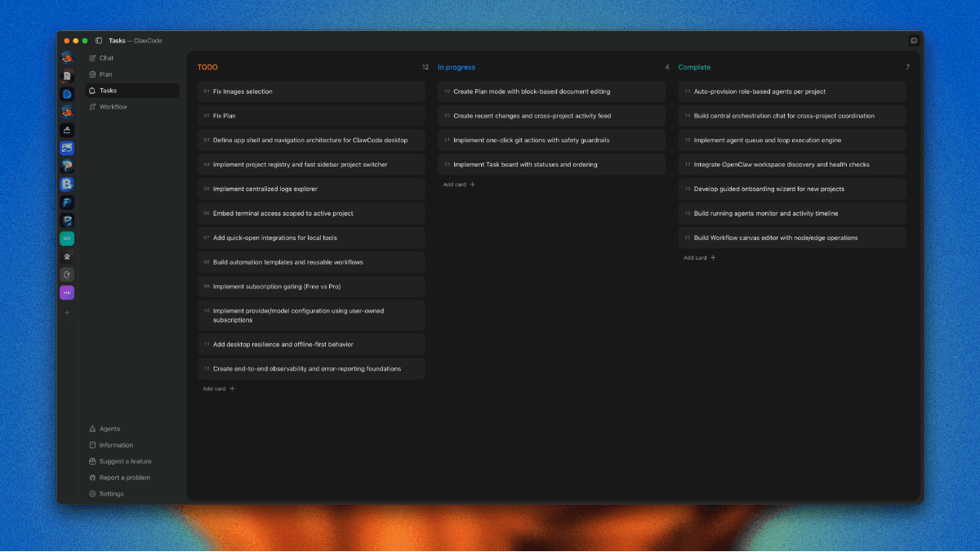Open the Suggest a feature link
980x552 pixels.
125,461
